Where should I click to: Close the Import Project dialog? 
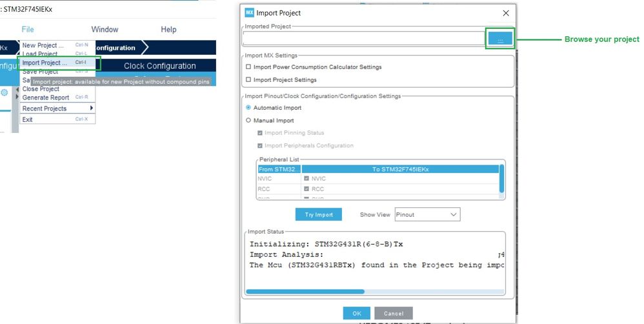point(506,13)
